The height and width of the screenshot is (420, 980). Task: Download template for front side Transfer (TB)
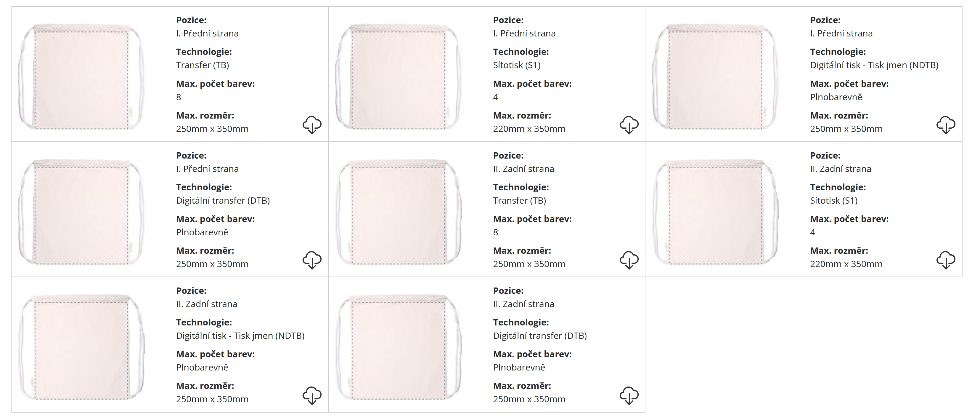(x=312, y=125)
